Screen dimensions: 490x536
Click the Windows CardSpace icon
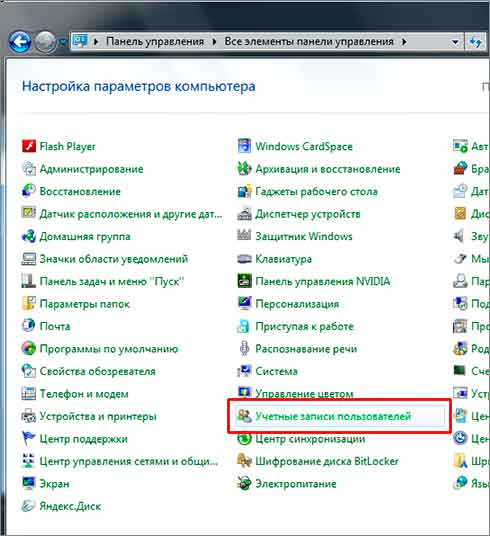coord(244,146)
